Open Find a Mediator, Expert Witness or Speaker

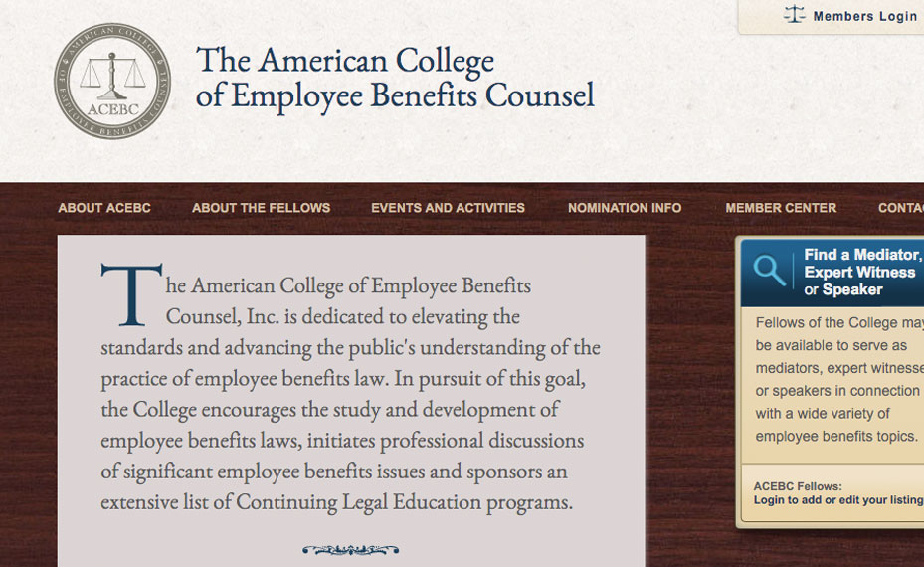(x=860, y=273)
